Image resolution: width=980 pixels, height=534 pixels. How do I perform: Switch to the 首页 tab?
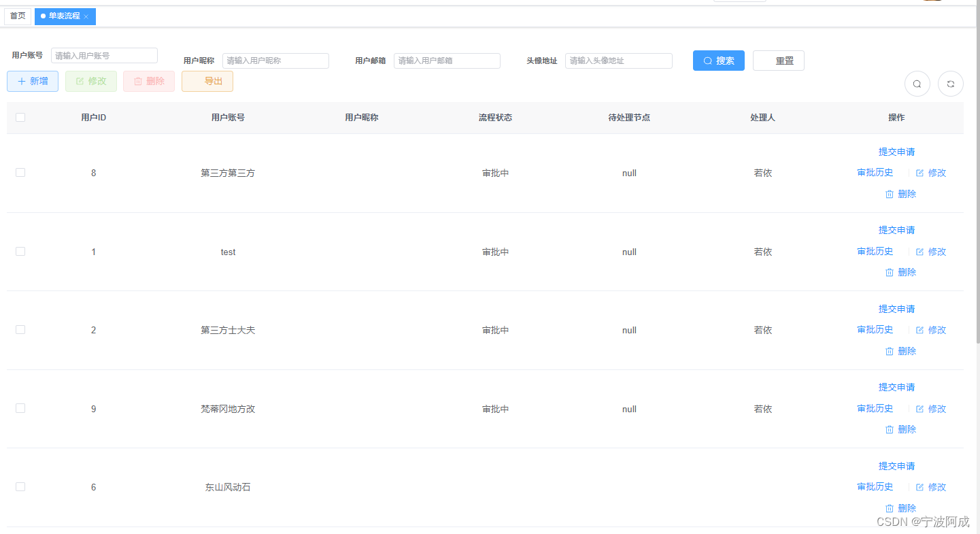[x=18, y=16]
